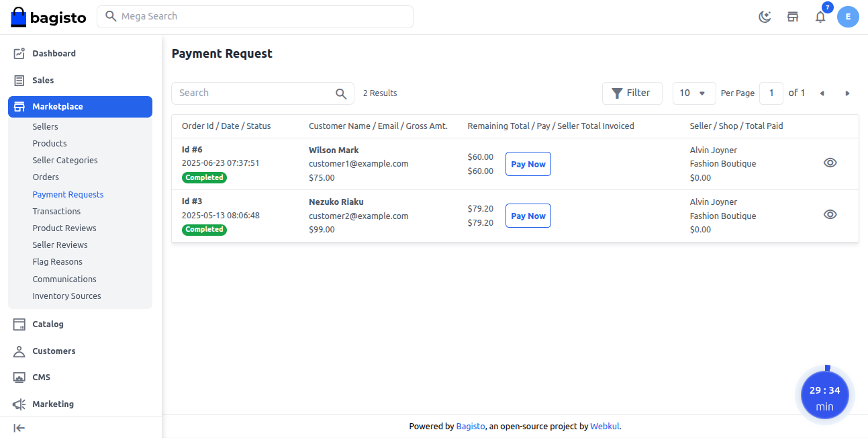868x438 pixels.
Task: Open notifications via the bell icon
Action: click(x=820, y=17)
